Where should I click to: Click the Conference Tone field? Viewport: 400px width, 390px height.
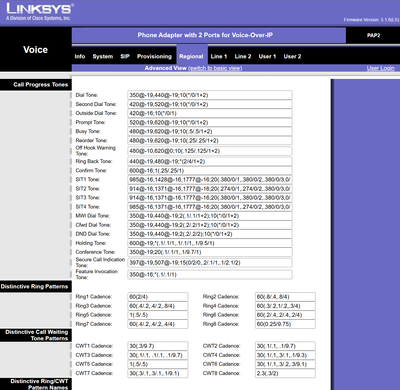pyautogui.click(x=210, y=252)
